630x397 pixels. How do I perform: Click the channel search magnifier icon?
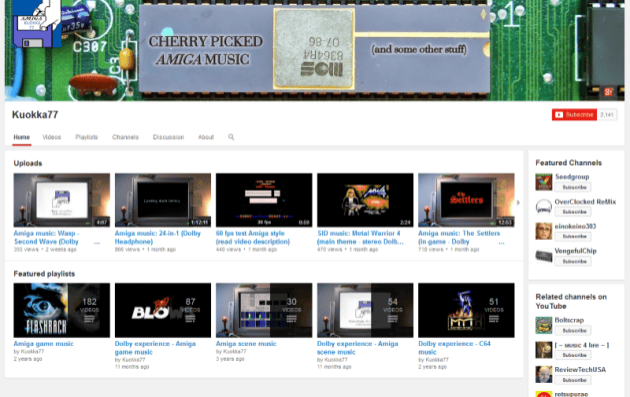click(231, 137)
